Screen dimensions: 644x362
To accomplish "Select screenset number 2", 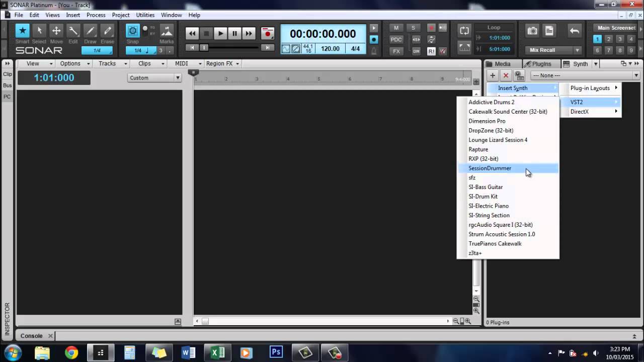I will [x=608, y=39].
